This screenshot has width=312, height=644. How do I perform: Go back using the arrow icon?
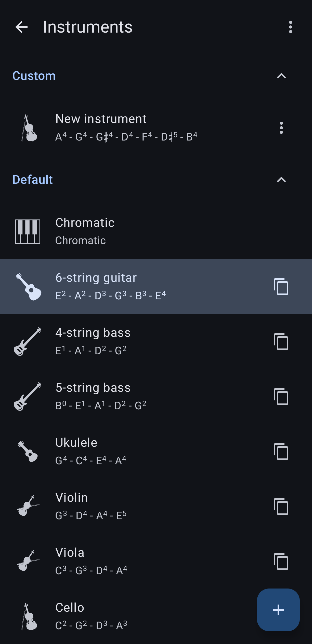[21, 27]
